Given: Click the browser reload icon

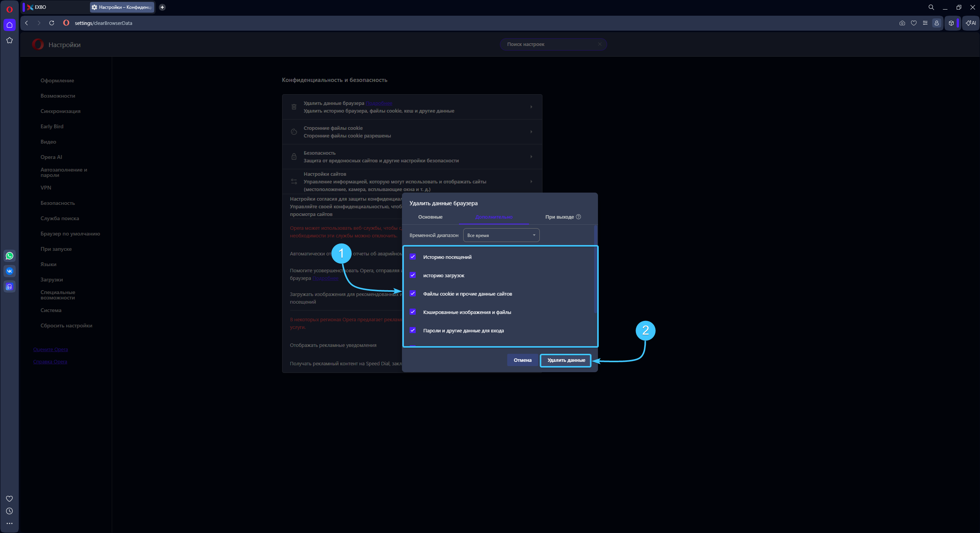Looking at the screenshot, I should [52, 23].
